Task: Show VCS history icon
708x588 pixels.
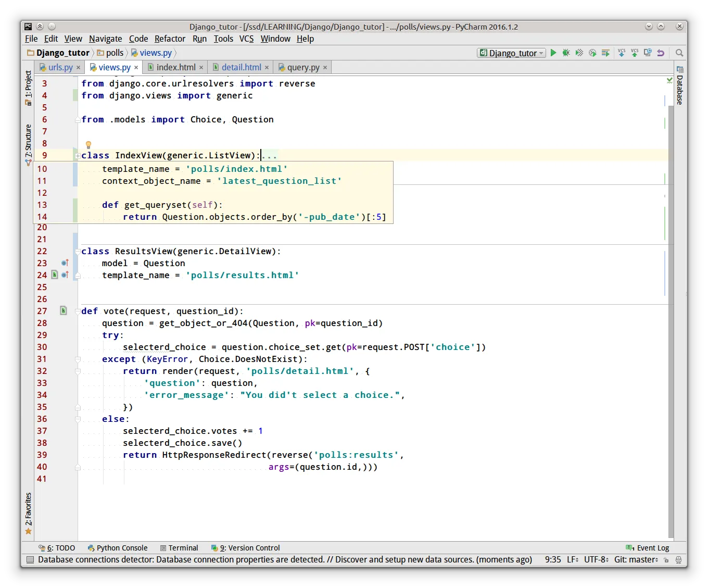Action: pos(648,53)
